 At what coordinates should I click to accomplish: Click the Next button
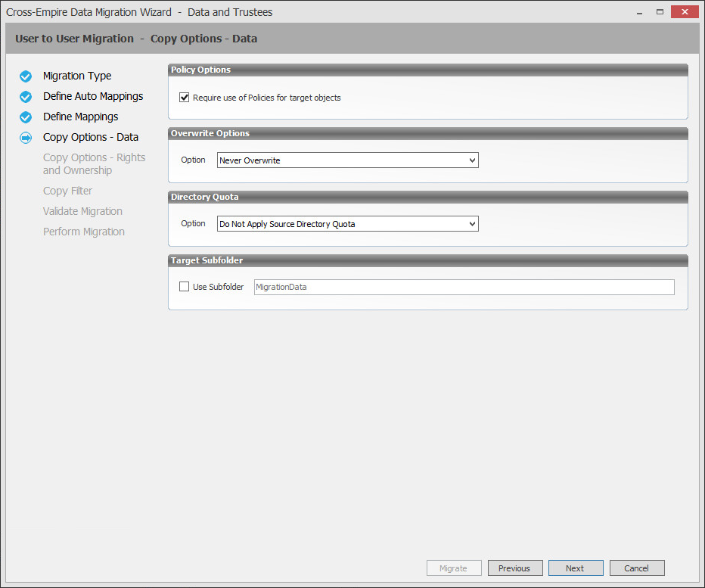tap(576, 568)
